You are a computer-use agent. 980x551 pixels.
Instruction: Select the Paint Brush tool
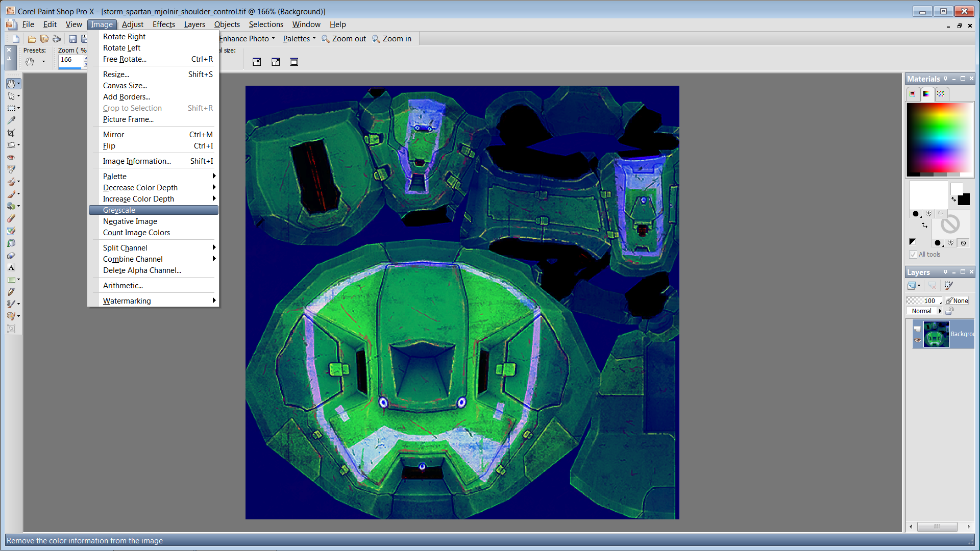tap(11, 194)
